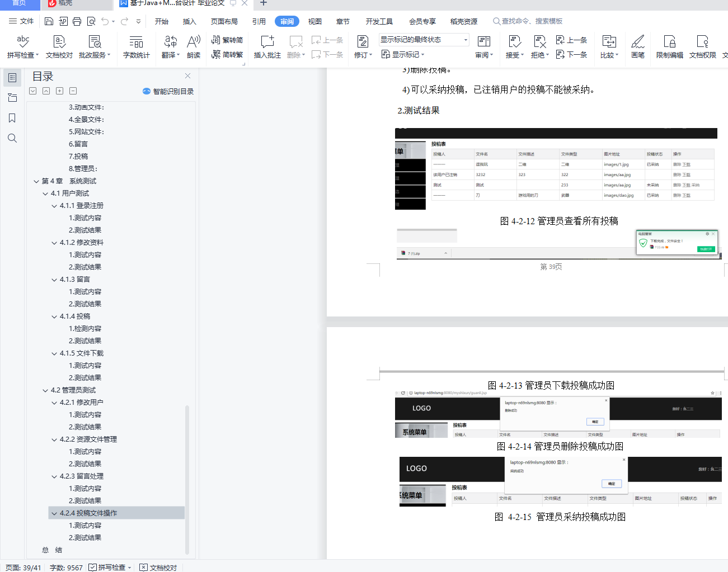Collapse the 4.2 管理员测试 outline node
Screen dimensions: 728x572
click(x=45, y=390)
